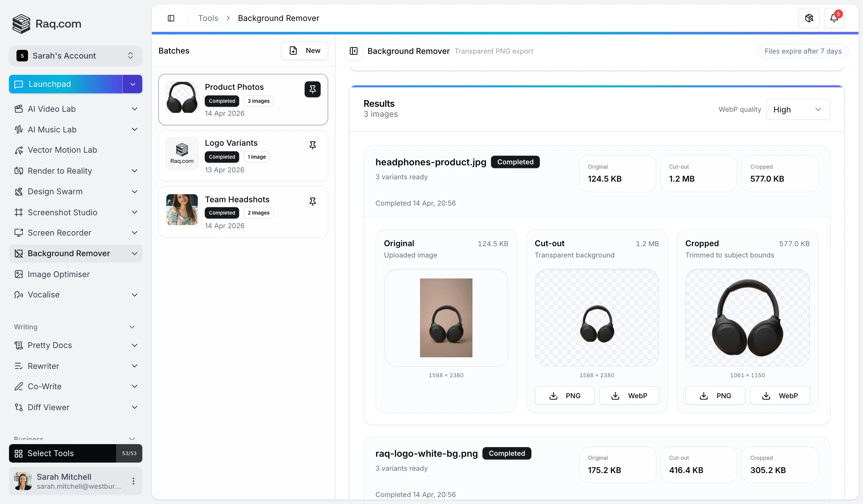Open the Vector Motion Lab tool
This screenshot has width=863, height=504.
[x=62, y=150]
